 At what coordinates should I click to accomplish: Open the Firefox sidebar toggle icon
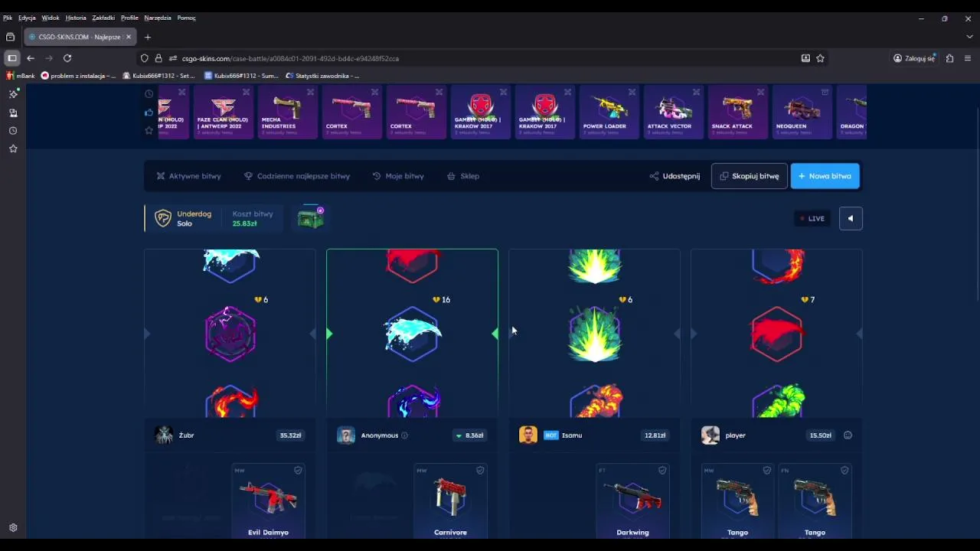click(x=12, y=58)
